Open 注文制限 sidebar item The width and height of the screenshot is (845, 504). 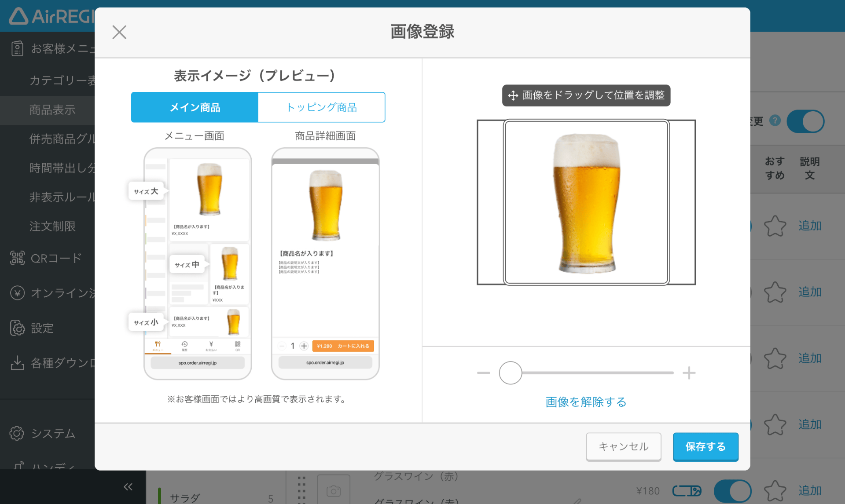pos(52,226)
